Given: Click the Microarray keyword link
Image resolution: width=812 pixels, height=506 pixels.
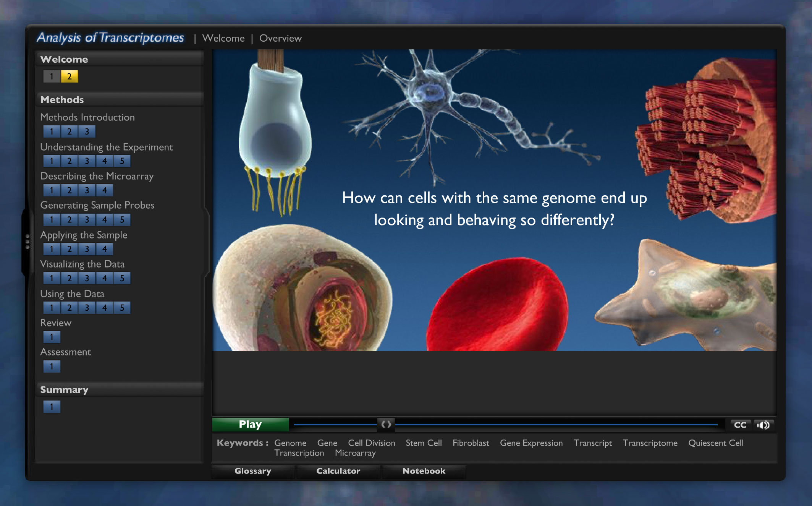Looking at the screenshot, I should (355, 453).
